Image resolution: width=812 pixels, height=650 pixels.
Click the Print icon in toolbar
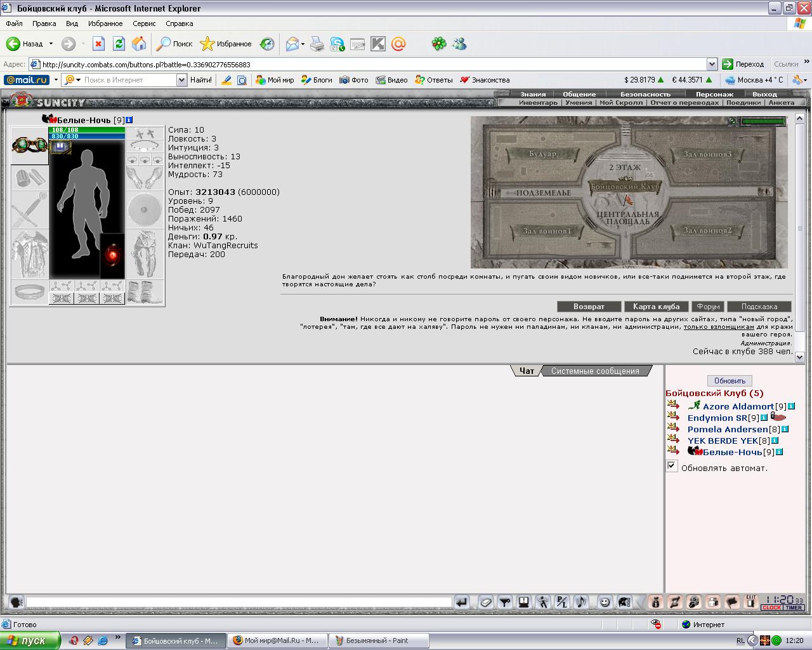click(x=317, y=44)
